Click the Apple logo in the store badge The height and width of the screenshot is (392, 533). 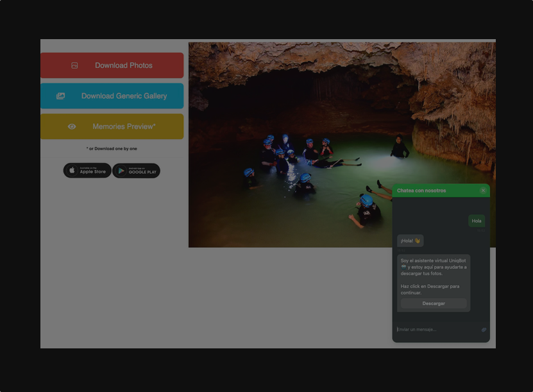72,171
